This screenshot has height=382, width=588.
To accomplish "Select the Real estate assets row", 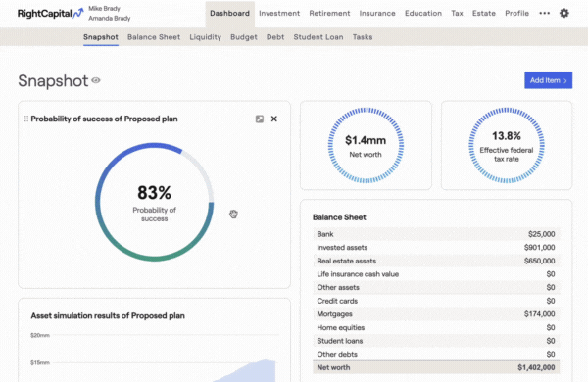I will pyautogui.click(x=436, y=261).
